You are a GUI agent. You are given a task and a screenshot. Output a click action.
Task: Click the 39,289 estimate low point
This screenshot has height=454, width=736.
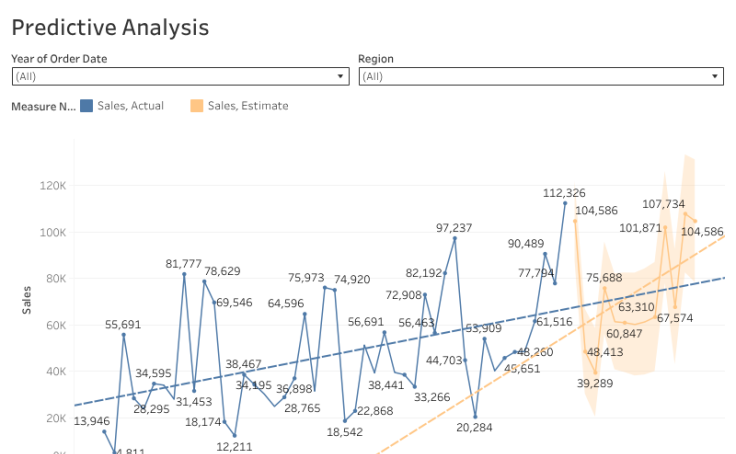[x=596, y=373]
